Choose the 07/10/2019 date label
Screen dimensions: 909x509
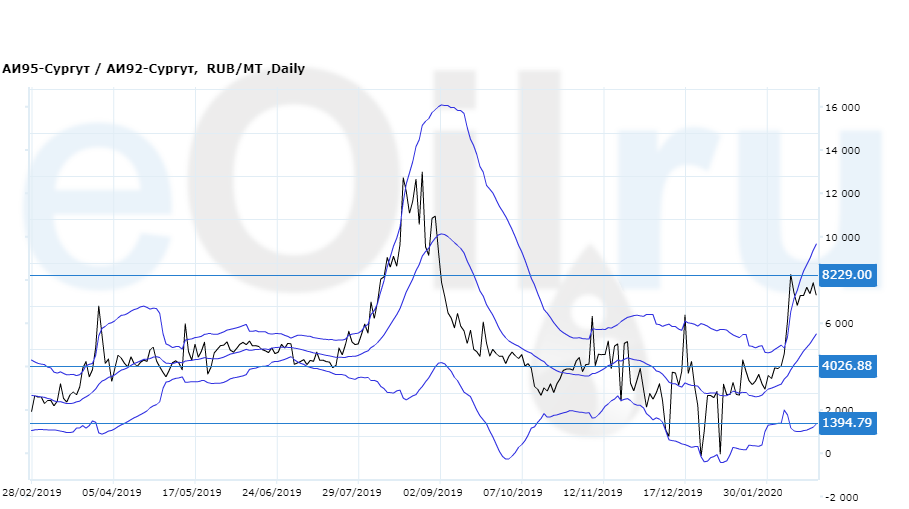click(512, 492)
